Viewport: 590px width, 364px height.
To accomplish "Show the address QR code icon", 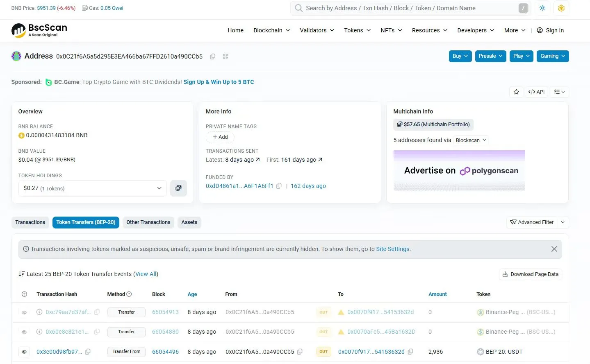I will pos(226,57).
